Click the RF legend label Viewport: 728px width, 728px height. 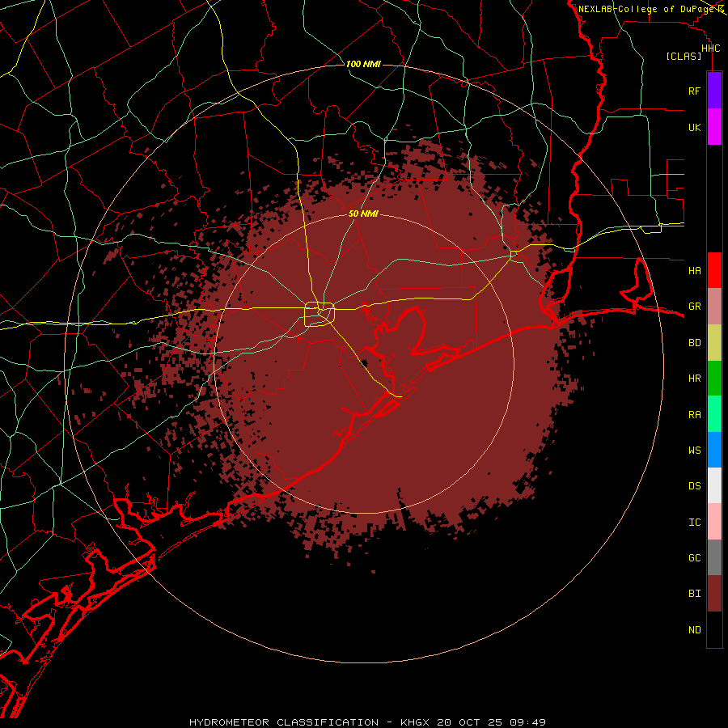[x=694, y=91]
